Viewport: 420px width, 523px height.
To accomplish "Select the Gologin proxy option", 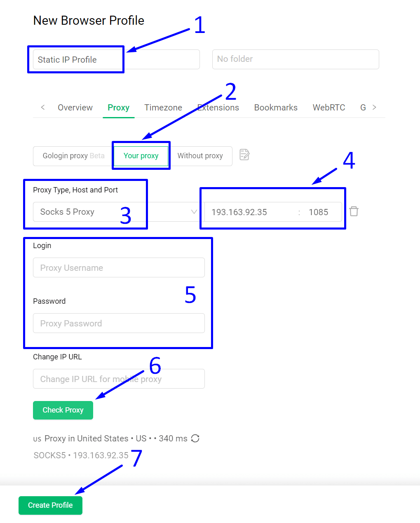I will pyautogui.click(x=73, y=156).
